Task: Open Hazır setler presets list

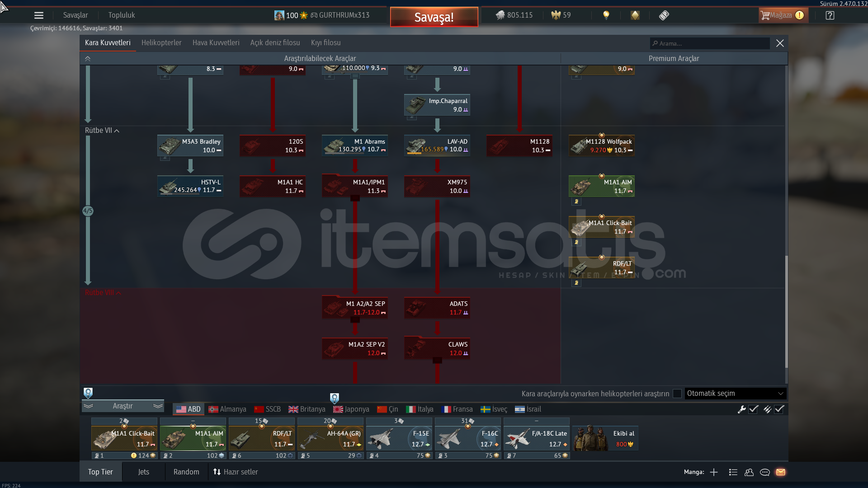Action: [x=236, y=472]
